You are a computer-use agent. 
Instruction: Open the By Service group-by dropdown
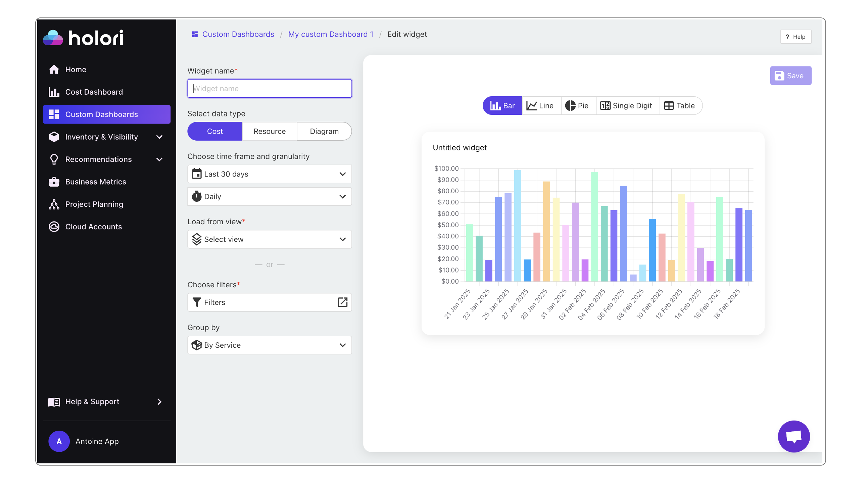point(270,345)
